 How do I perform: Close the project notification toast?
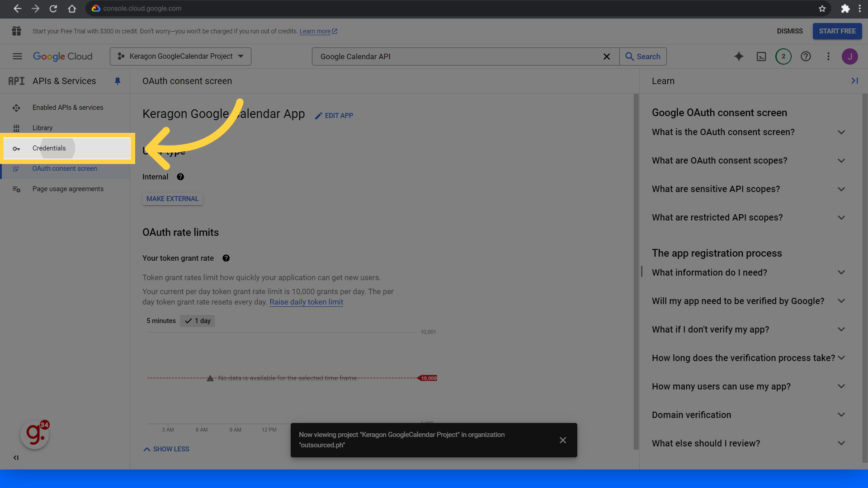coord(563,440)
